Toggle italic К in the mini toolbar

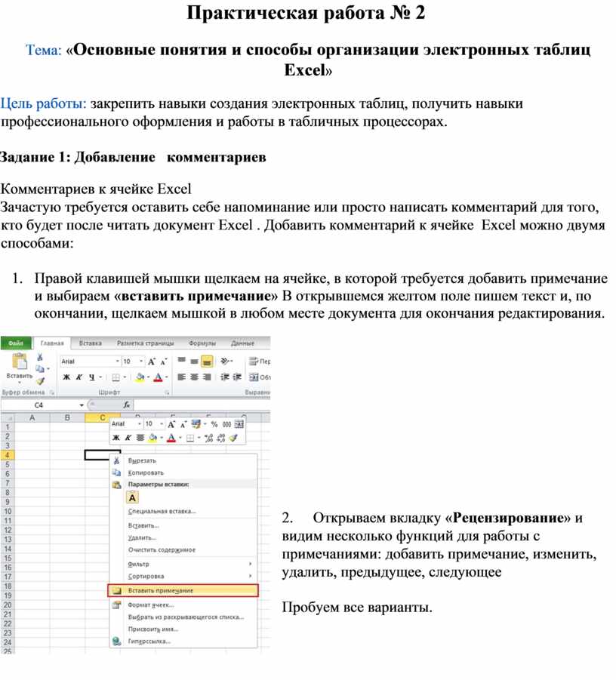[x=128, y=438]
